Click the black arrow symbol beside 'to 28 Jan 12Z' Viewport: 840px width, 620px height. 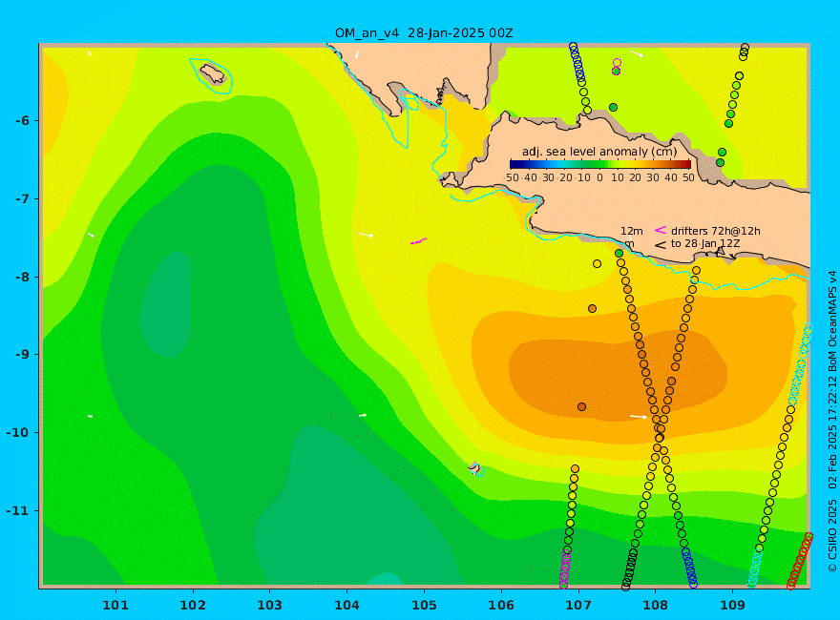click(661, 245)
